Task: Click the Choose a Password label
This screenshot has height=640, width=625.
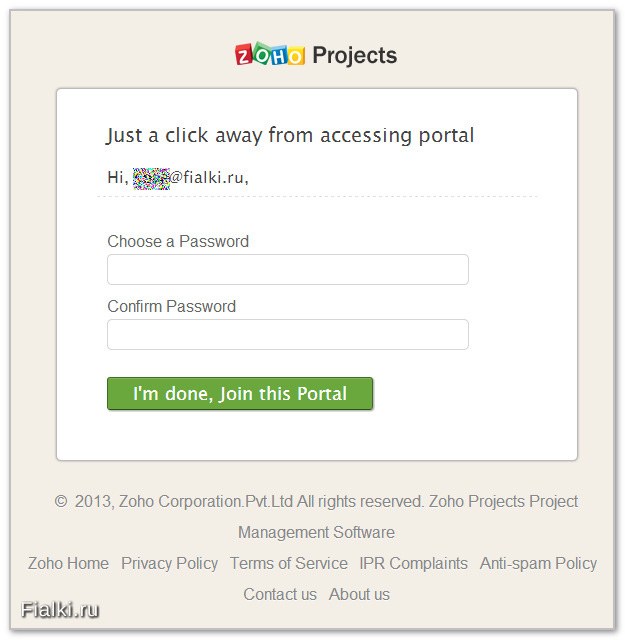Action: [x=178, y=241]
